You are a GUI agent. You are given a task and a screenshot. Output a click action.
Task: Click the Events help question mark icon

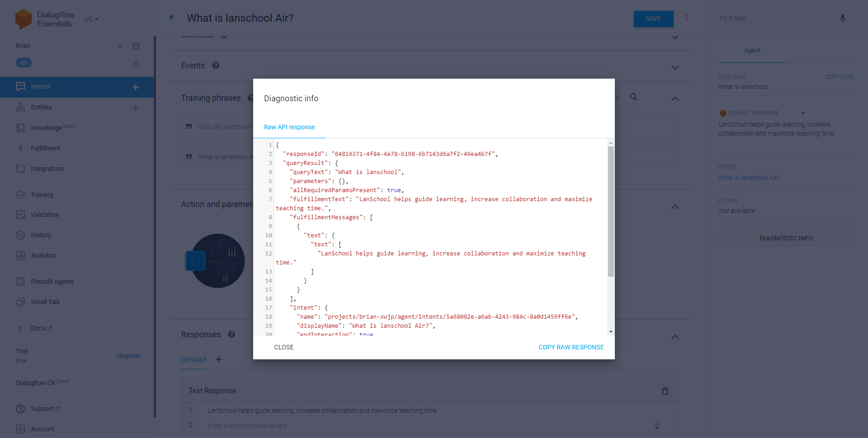pyautogui.click(x=216, y=66)
